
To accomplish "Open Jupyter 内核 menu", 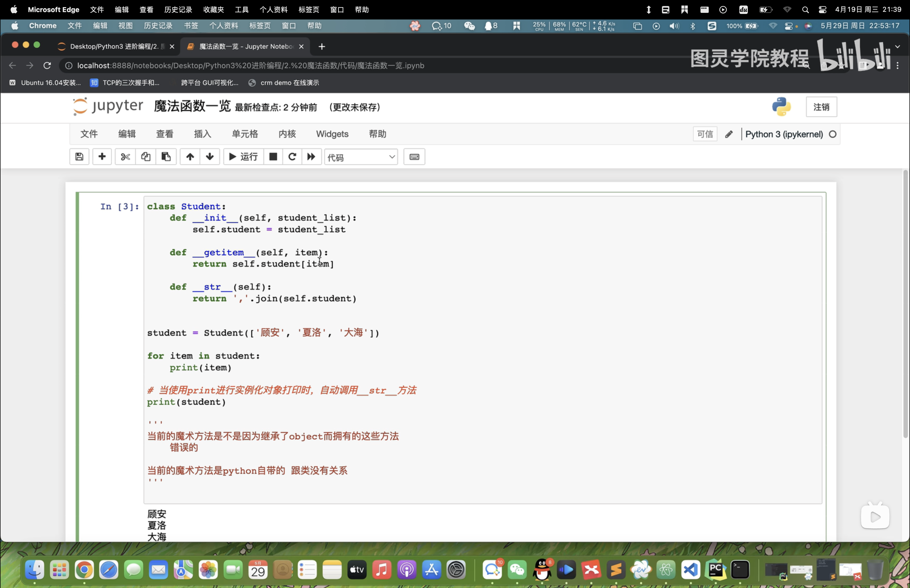I will [x=287, y=134].
